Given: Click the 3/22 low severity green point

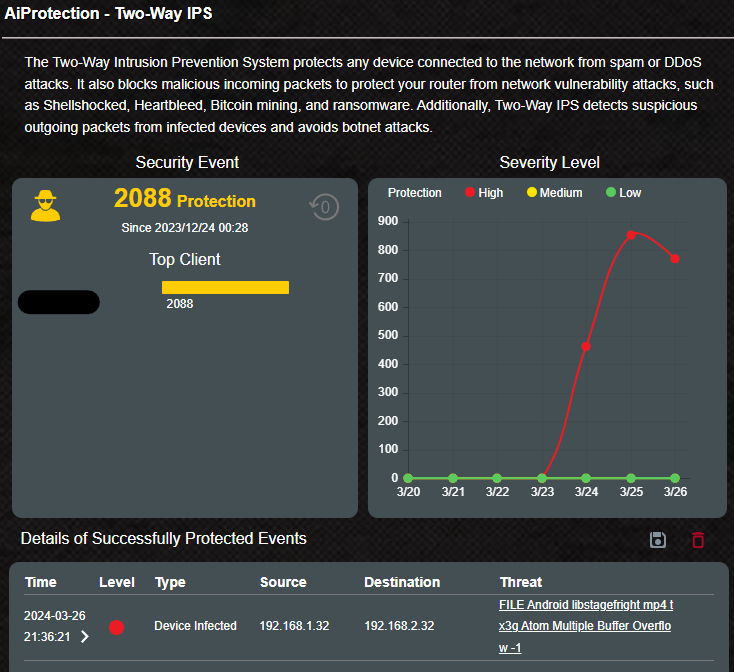Looking at the screenshot, I should pos(497,478).
